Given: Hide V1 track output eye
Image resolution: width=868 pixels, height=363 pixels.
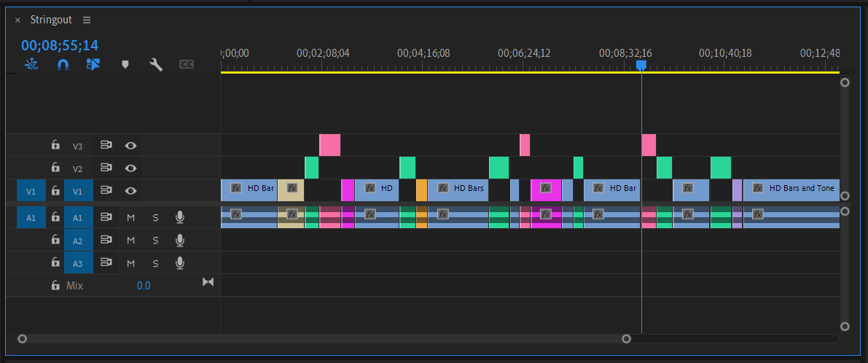Looking at the screenshot, I should click(130, 191).
